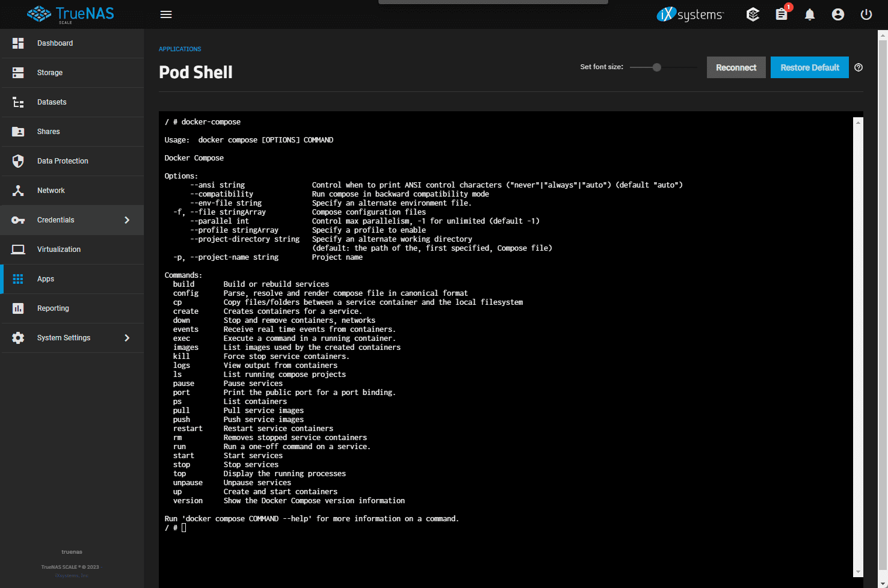The width and height of the screenshot is (888, 588).
Task: Click the TrueNAS SCALE logo
Action: [x=71, y=14]
